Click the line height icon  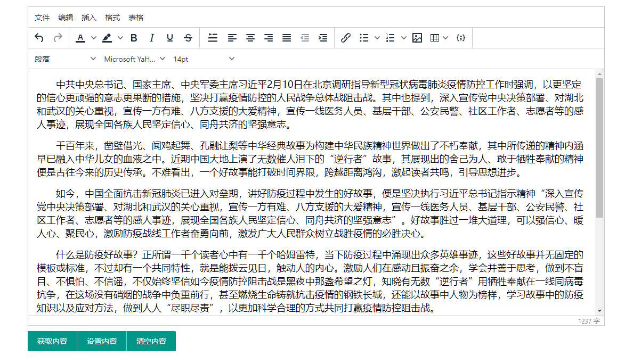pyautogui.click(x=213, y=38)
